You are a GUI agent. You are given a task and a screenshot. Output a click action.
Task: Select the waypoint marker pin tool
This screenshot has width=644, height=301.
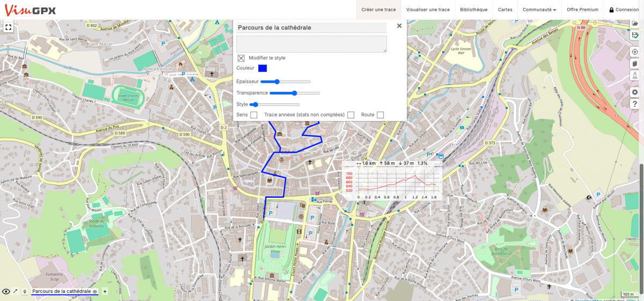click(x=25, y=291)
